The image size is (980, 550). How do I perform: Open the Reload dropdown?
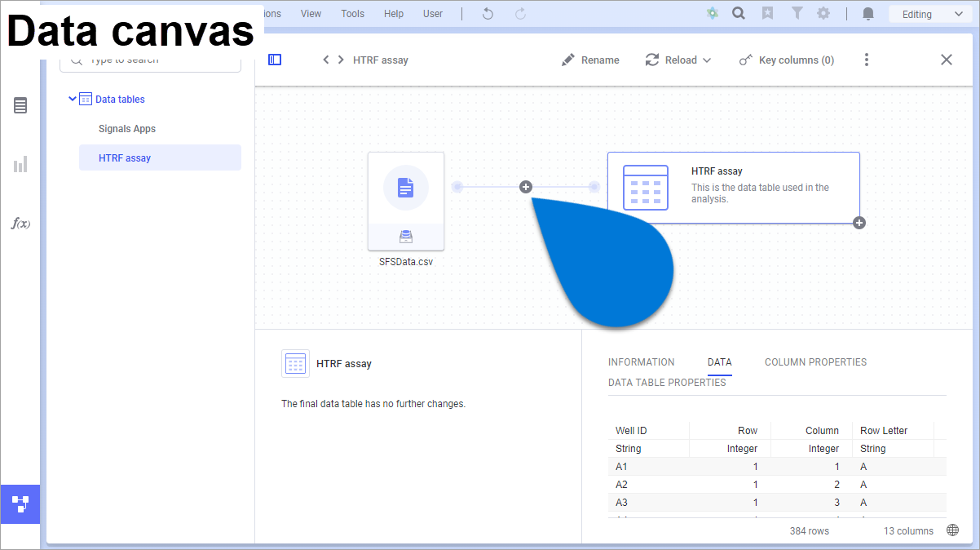point(678,60)
